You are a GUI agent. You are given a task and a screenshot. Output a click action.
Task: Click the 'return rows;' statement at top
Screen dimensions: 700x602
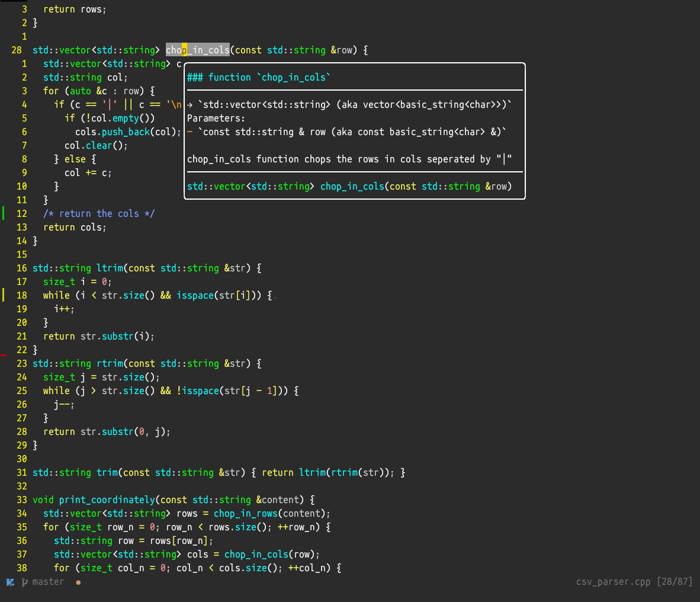coord(75,9)
